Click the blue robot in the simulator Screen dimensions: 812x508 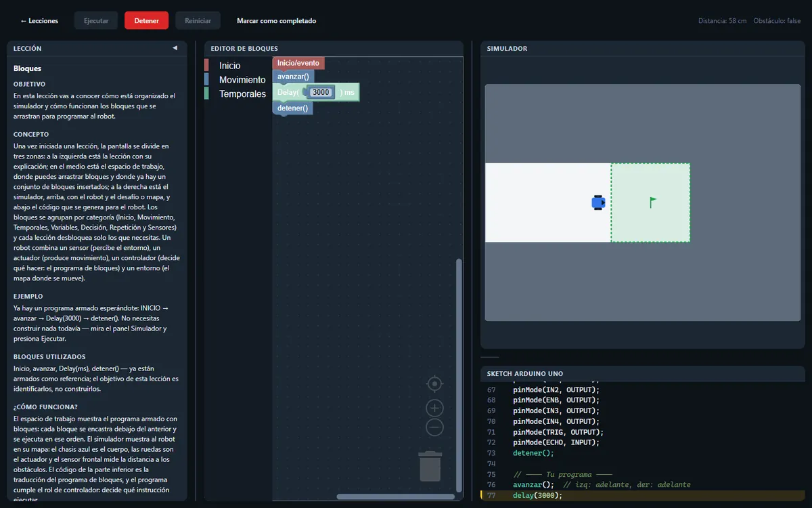tap(598, 203)
